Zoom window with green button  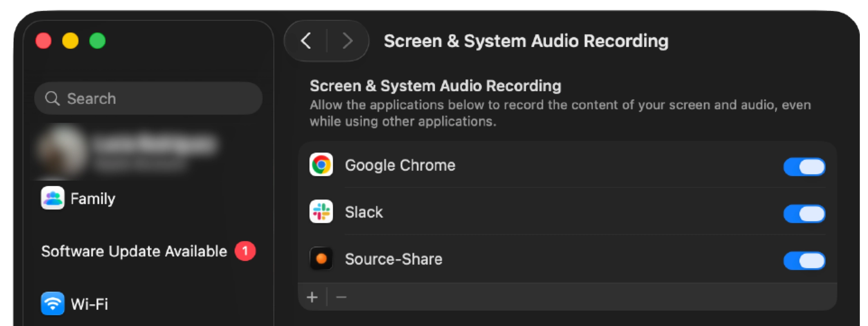(x=97, y=41)
